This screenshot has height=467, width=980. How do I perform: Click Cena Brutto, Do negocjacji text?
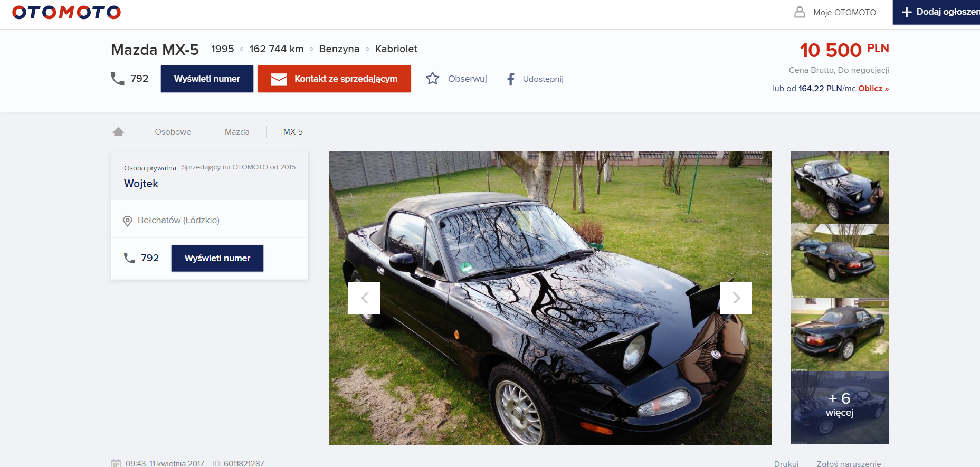tap(839, 70)
